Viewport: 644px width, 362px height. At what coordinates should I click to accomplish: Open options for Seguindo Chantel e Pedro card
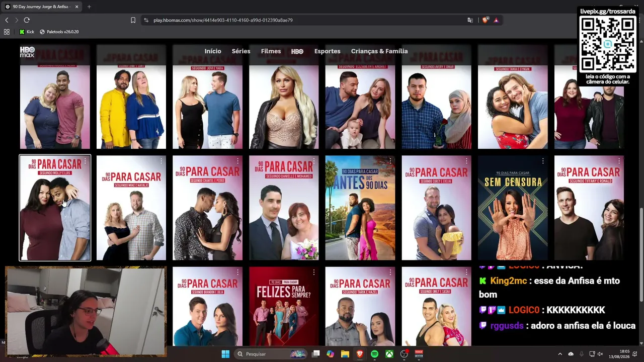pyautogui.click(x=237, y=161)
